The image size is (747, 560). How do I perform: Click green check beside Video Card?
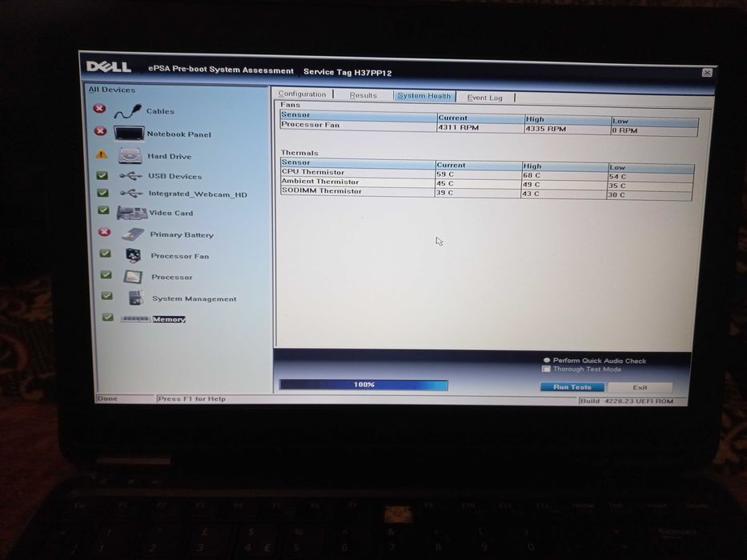click(103, 210)
